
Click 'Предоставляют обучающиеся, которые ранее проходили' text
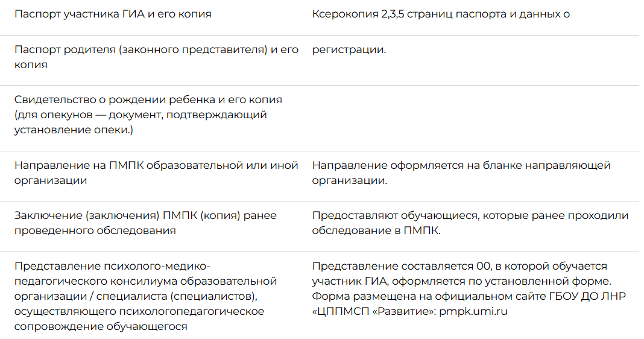click(x=470, y=216)
